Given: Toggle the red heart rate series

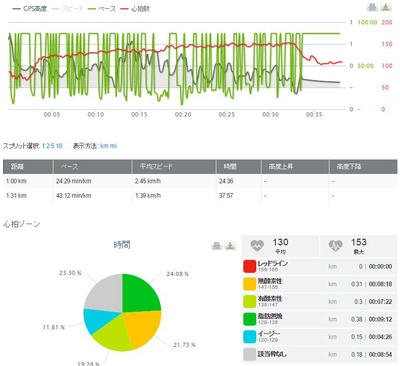Looking at the screenshot, I should (135, 9).
